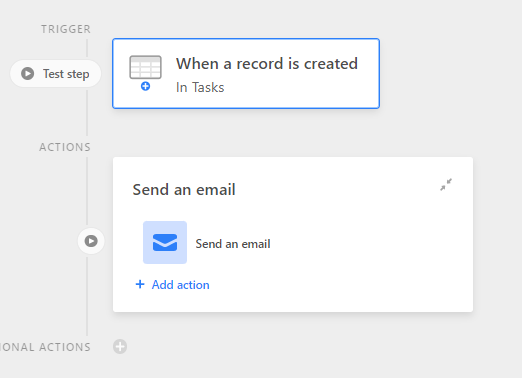Click the blue envelope email icon
522x378 pixels.
pos(165,242)
